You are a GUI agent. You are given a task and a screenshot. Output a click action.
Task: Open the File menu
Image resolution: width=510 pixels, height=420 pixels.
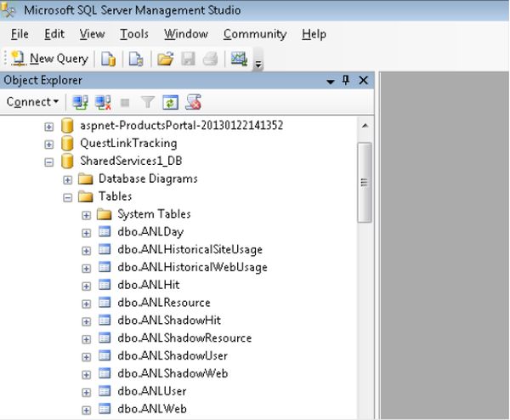click(20, 34)
